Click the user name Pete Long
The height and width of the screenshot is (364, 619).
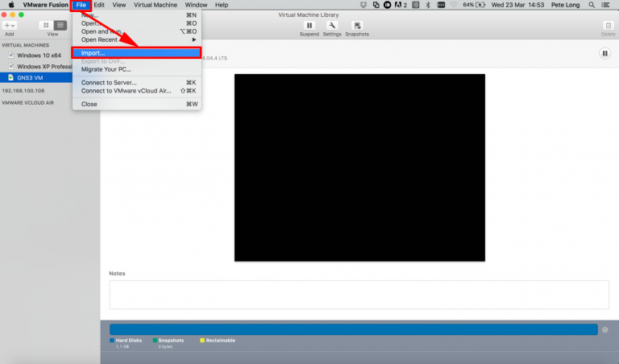pos(565,5)
